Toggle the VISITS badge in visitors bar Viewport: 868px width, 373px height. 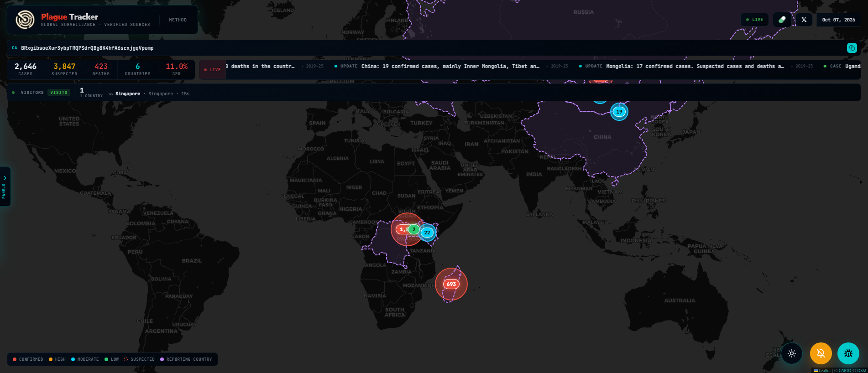click(59, 93)
